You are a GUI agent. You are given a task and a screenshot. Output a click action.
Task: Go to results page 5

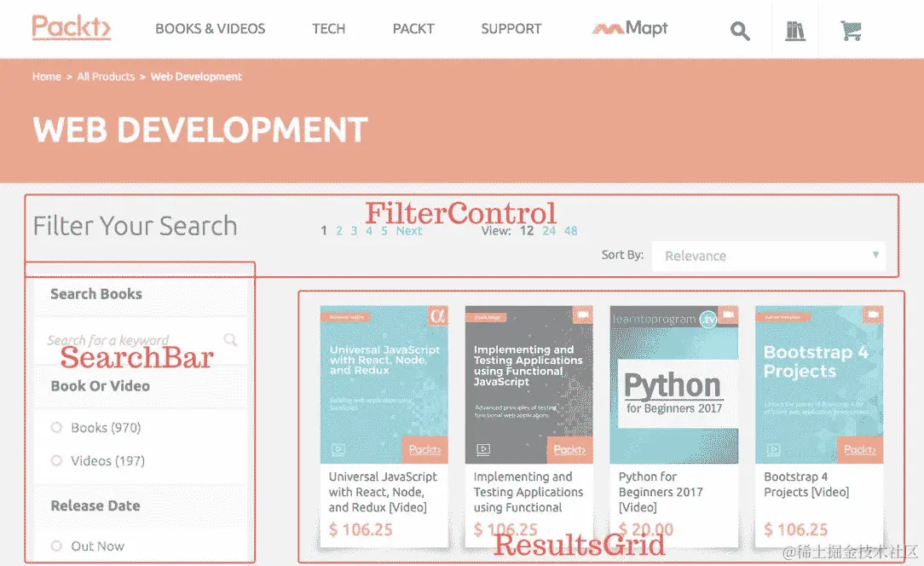384,230
